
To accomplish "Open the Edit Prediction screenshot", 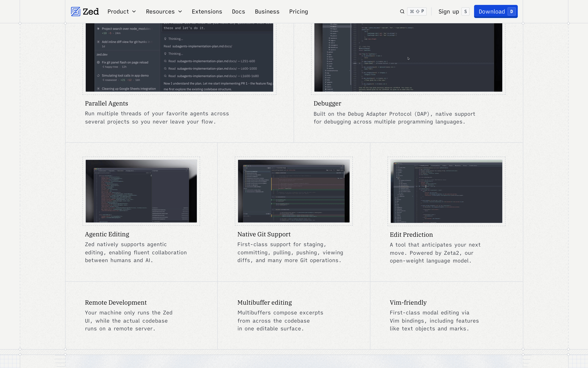I will tap(446, 191).
